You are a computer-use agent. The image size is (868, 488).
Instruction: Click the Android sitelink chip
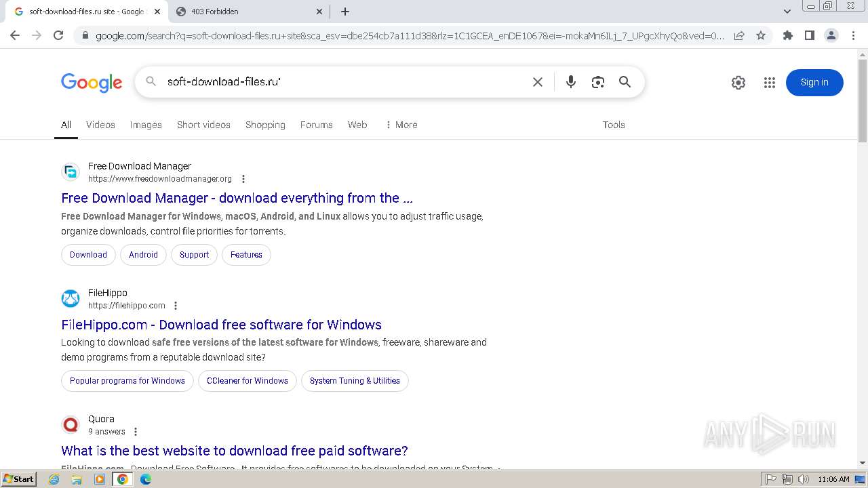coord(143,255)
